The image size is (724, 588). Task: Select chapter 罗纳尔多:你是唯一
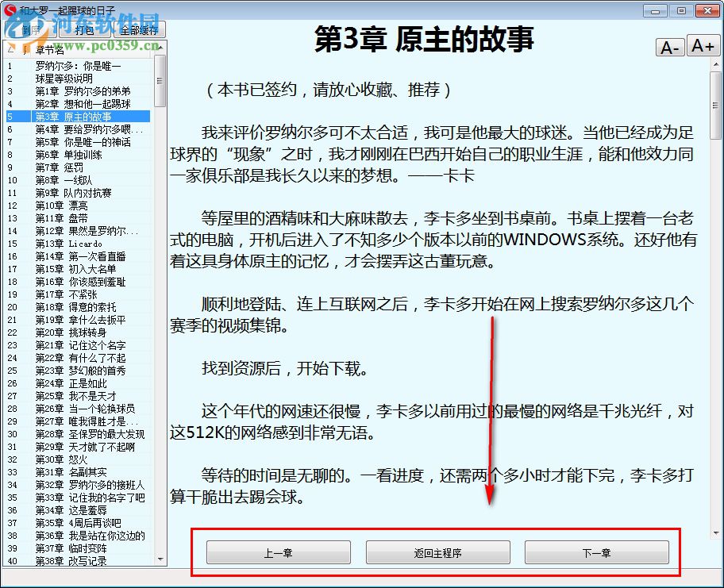click(79, 65)
